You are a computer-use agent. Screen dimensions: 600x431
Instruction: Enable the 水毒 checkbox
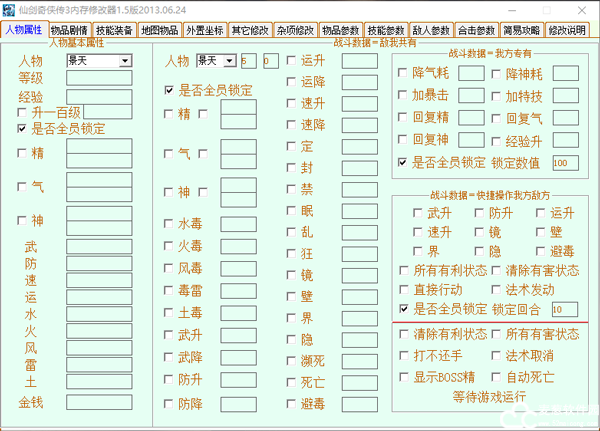(169, 224)
